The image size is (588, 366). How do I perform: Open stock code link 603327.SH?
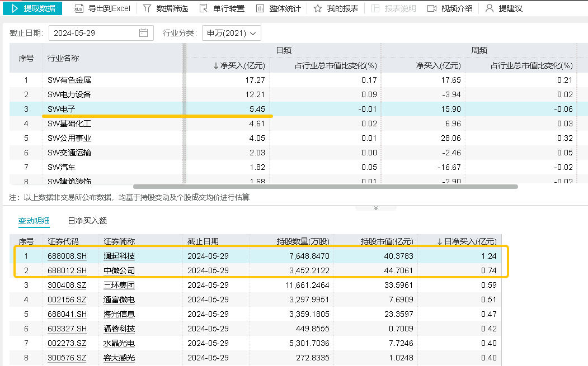(x=67, y=329)
